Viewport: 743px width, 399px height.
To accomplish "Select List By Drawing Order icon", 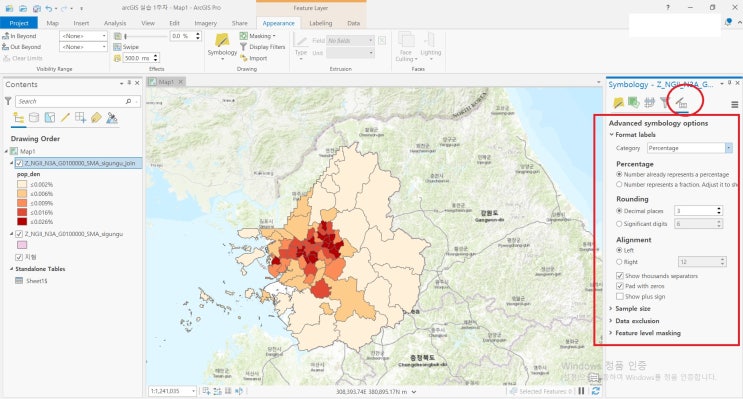I will tap(19, 118).
